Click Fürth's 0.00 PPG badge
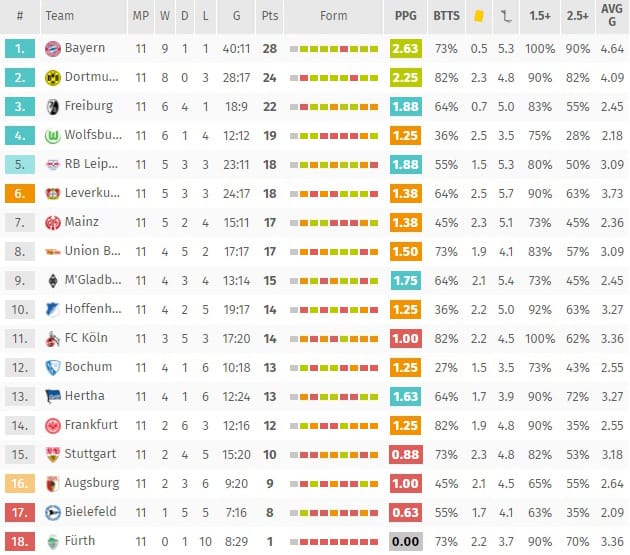630x555 pixels. tap(405, 542)
